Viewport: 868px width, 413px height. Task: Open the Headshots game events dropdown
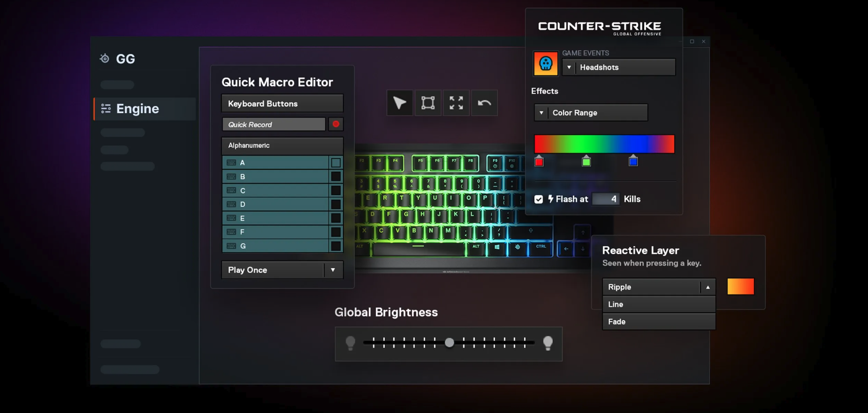click(x=619, y=67)
